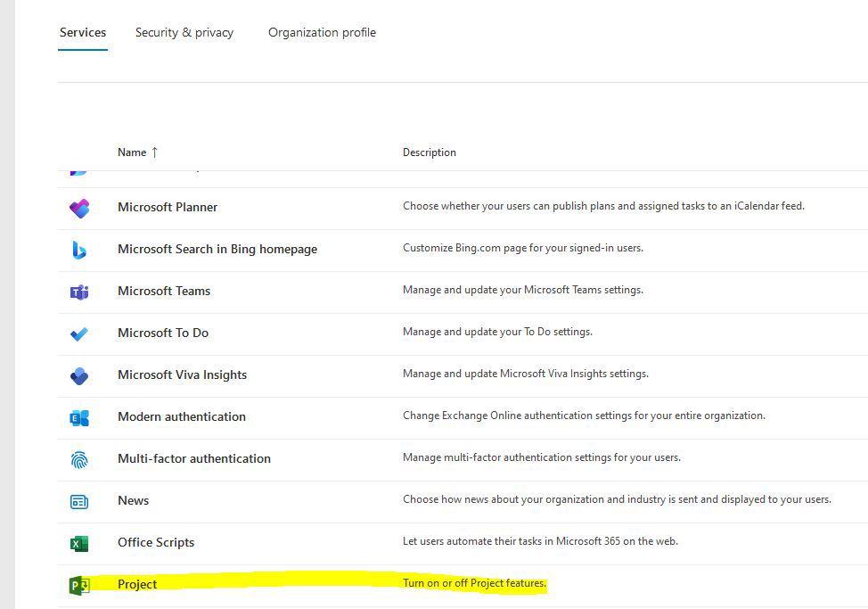The width and height of the screenshot is (868, 609).
Task: Click the Name column header
Action: 132,152
